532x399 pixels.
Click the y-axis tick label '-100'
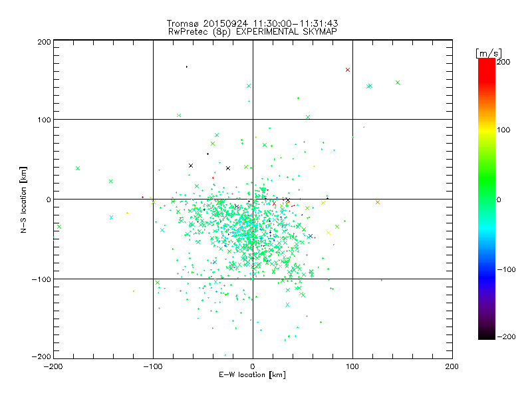tap(41, 279)
